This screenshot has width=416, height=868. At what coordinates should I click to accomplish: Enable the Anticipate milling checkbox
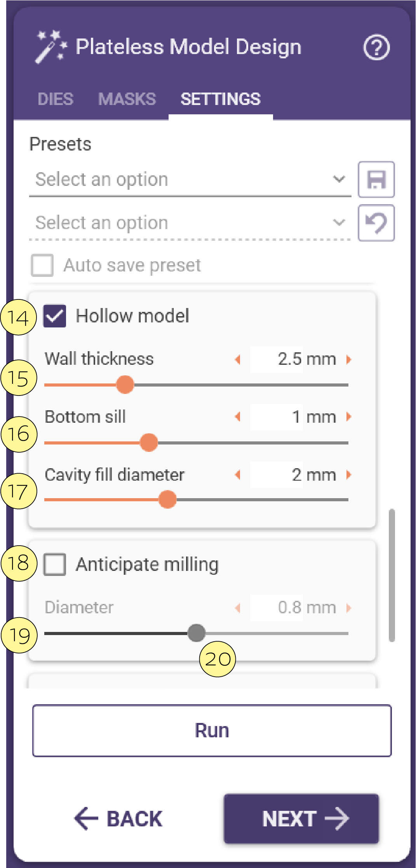point(54,564)
